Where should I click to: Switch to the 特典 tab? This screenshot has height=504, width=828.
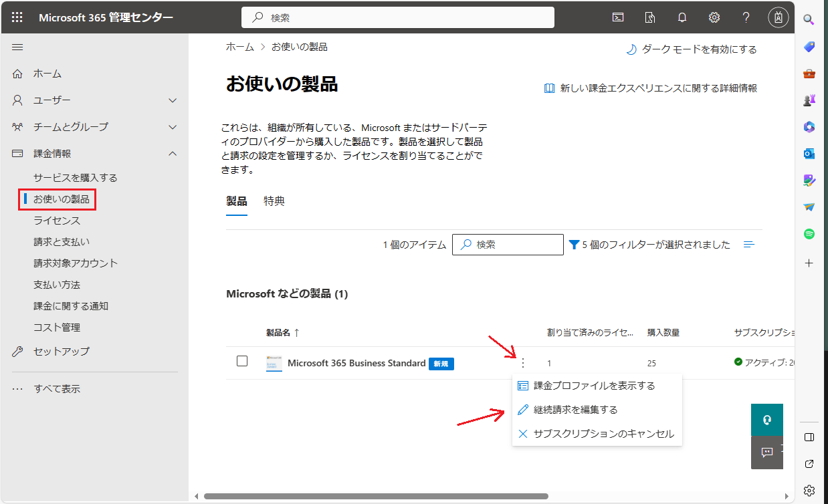(274, 201)
